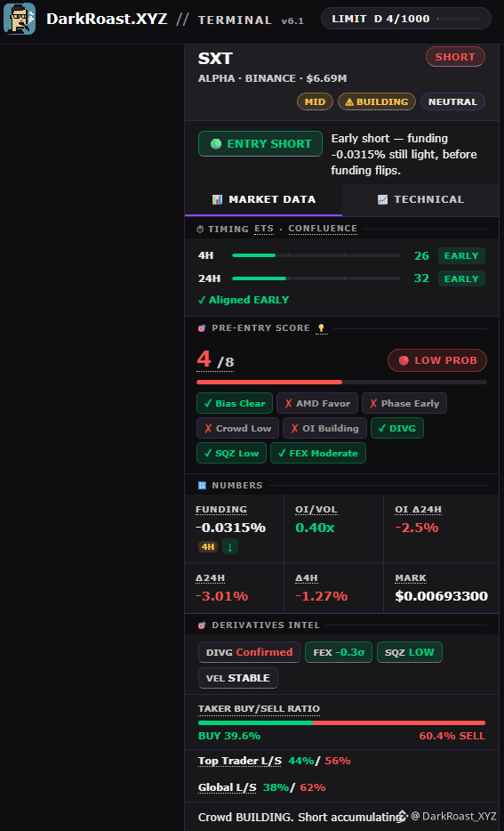Click the lightbulb hint icon

pos(322,328)
